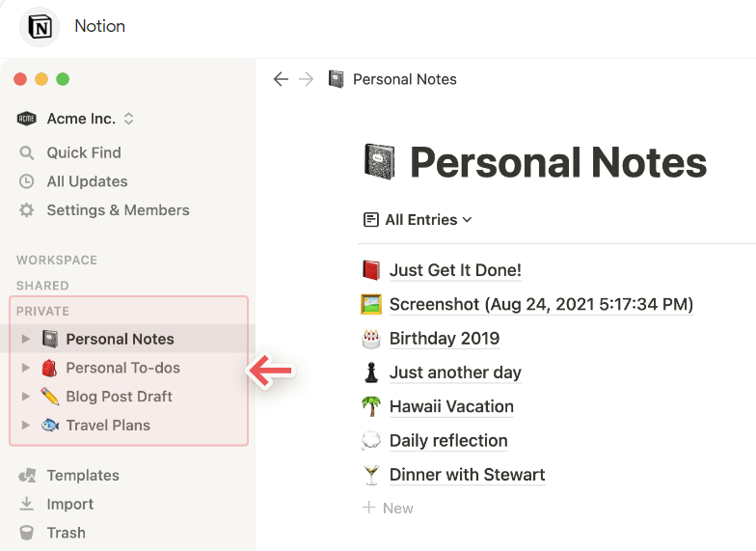Expand the Personal Notes page tree
756x551 pixels.
tap(26, 339)
